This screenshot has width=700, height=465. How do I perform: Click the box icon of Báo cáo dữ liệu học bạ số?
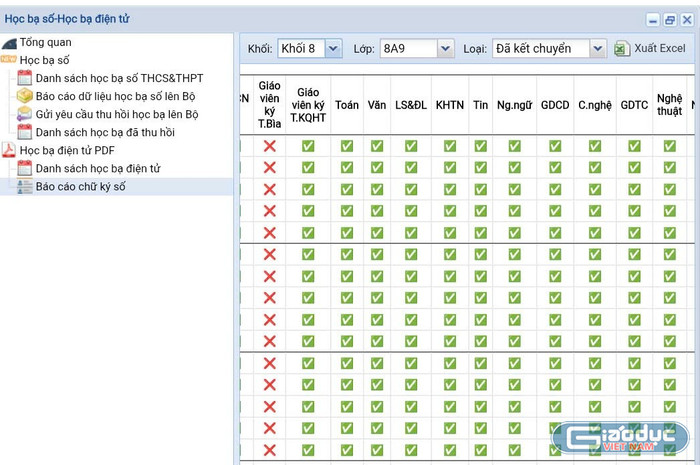25,95
